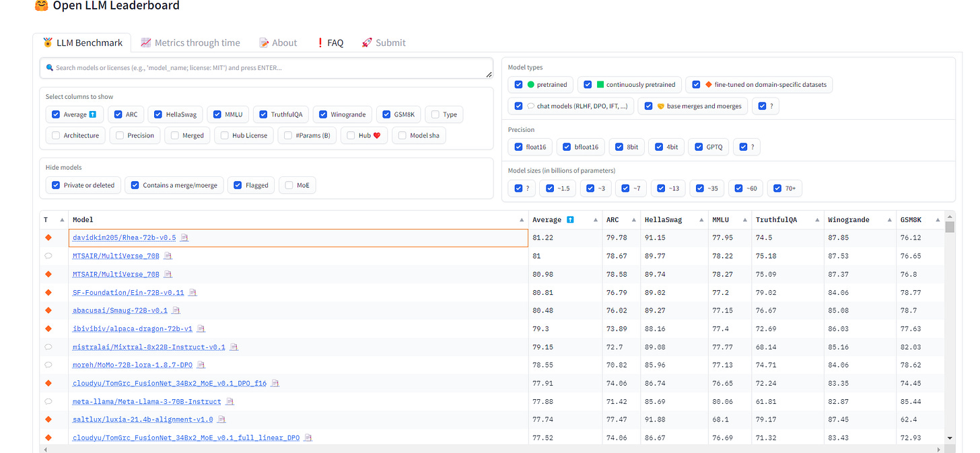Click the 79.02 TruthfulQA cell for Ein-72B
Image resolution: width=980 pixels, height=453 pixels.
point(788,292)
